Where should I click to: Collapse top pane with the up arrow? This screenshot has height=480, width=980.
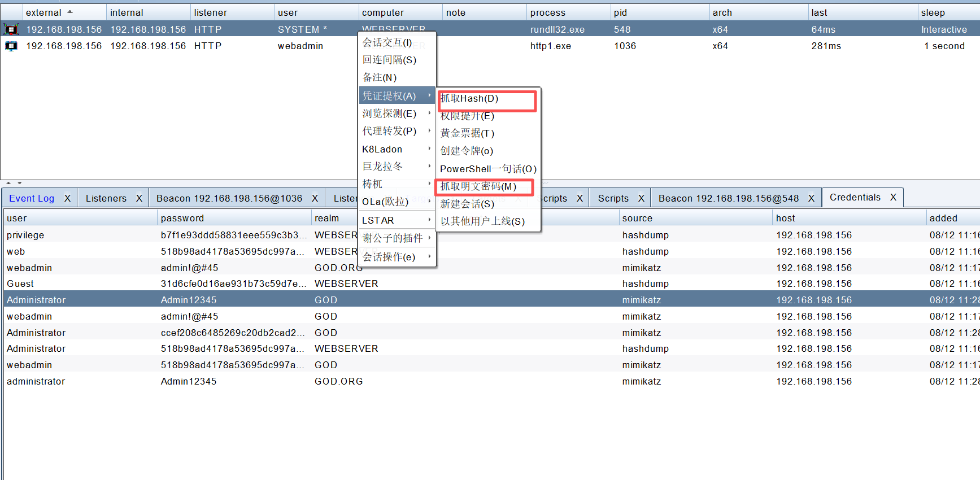[8, 183]
